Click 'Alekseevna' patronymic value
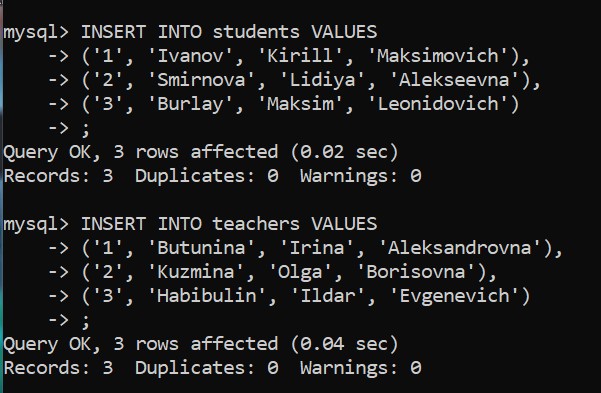The width and height of the screenshot is (601, 393). (x=454, y=80)
